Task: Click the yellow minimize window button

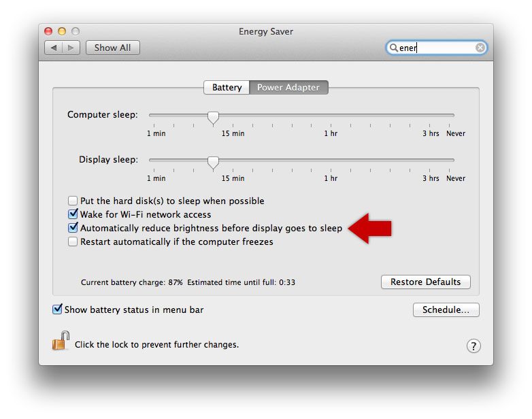Action: pos(62,31)
